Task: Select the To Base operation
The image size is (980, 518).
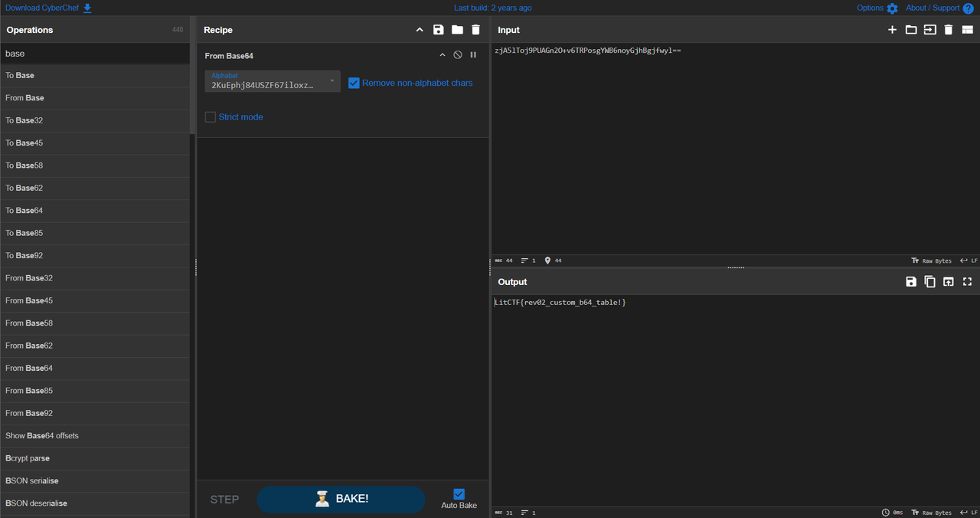Action: 95,76
